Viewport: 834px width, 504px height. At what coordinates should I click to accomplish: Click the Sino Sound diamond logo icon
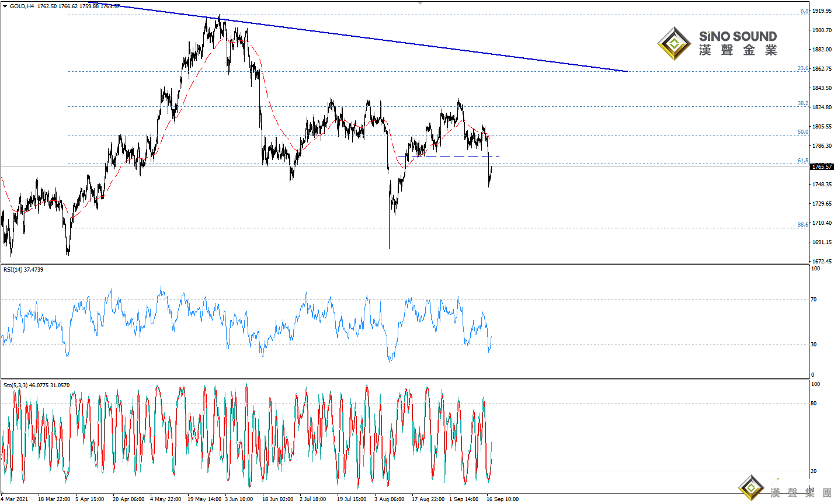(x=675, y=44)
